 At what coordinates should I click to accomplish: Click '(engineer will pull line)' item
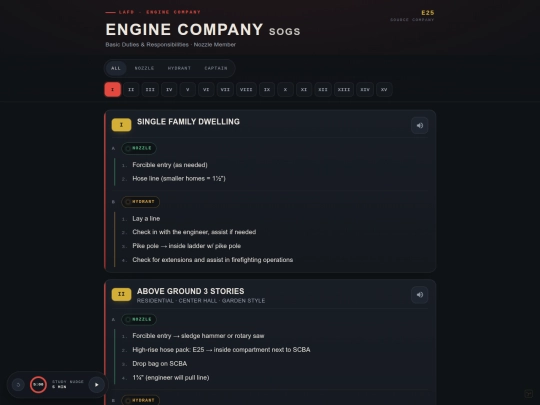(x=170, y=378)
